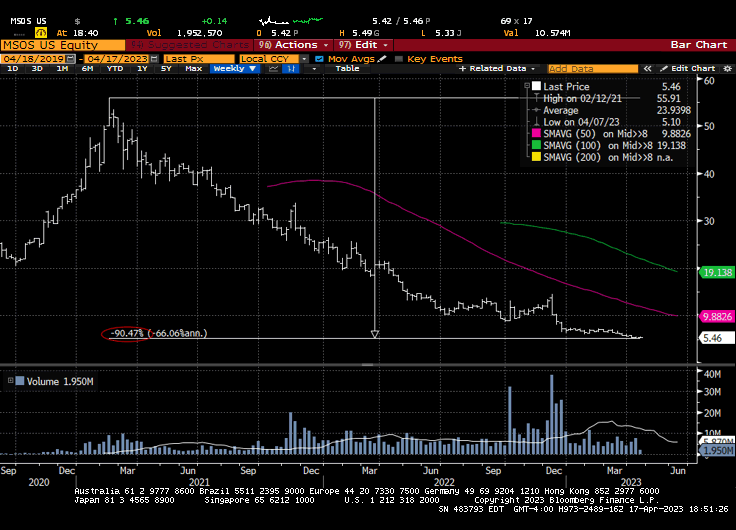Click the green 19.138 axis price label
Image resolution: width=736 pixels, height=530 pixels.
pyautogui.click(x=717, y=272)
